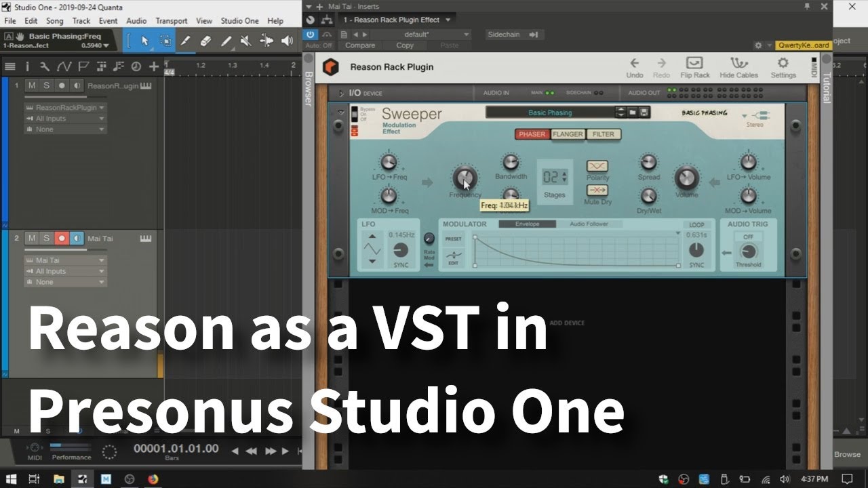Mute the ReasonRackPlugin track
The width and height of the screenshot is (868, 488).
click(x=32, y=85)
